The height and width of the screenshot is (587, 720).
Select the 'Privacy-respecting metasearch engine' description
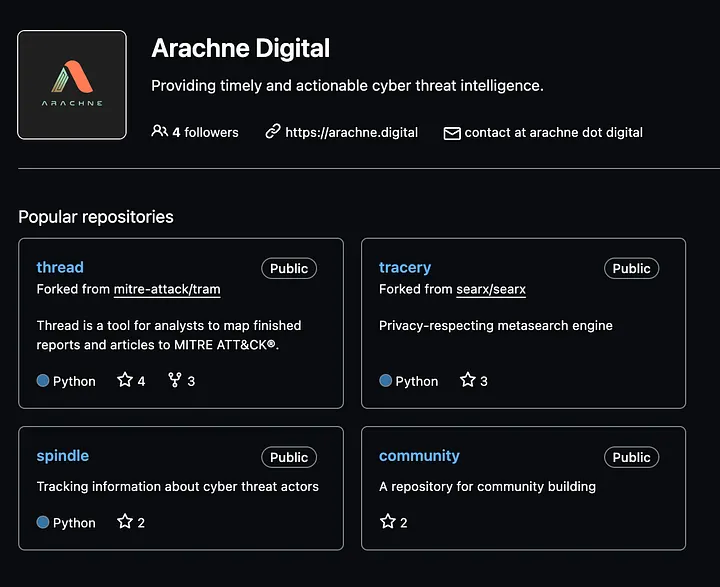click(x=495, y=326)
